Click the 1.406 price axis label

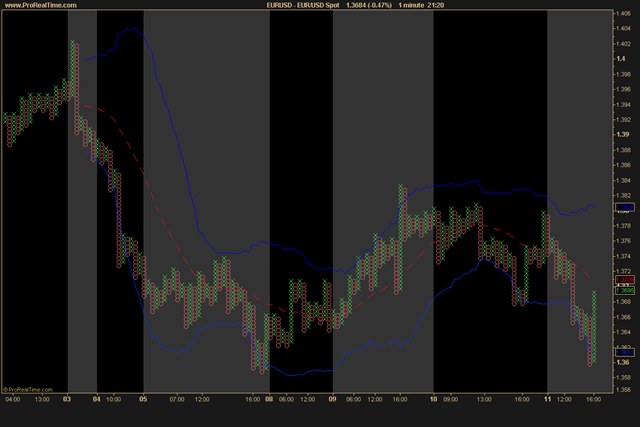(623, 13)
